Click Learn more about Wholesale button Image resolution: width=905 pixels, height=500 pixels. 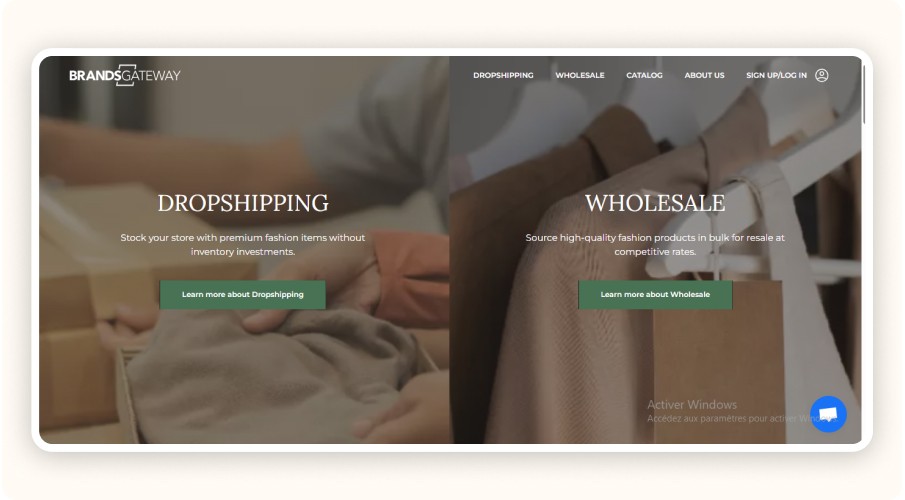pos(655,294)
